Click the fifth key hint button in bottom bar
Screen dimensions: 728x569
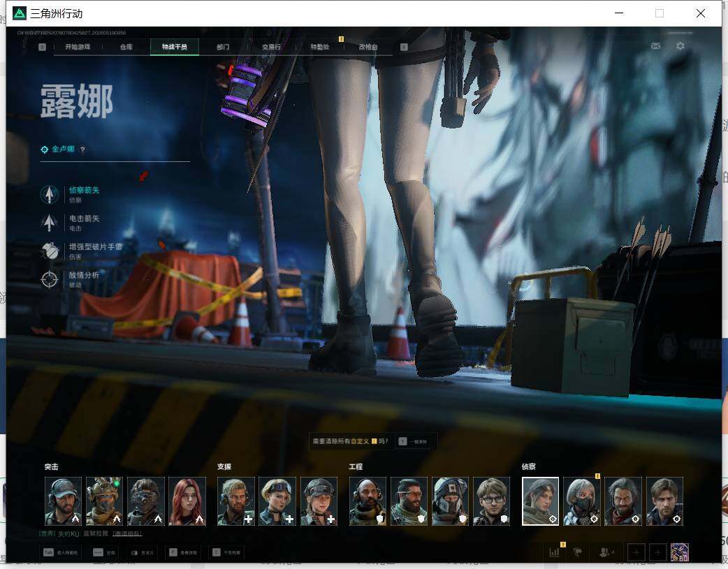point(226,552)
